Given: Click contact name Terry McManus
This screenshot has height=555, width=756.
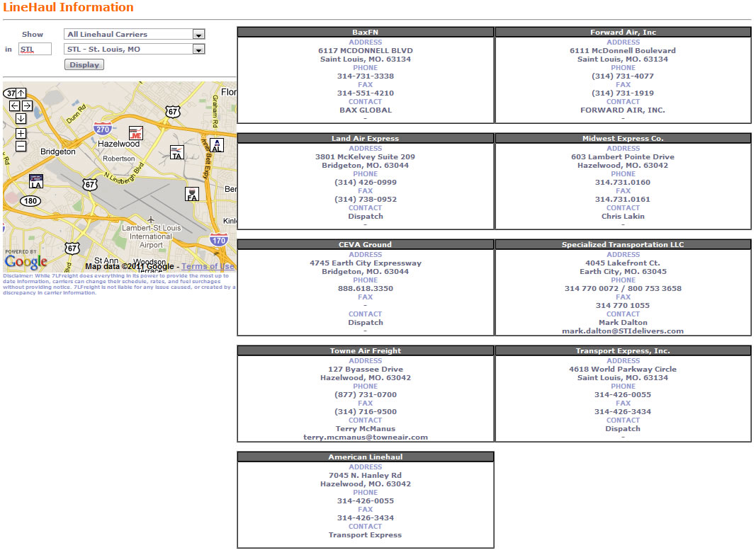Looking at the screenshot, I should 366,429.
